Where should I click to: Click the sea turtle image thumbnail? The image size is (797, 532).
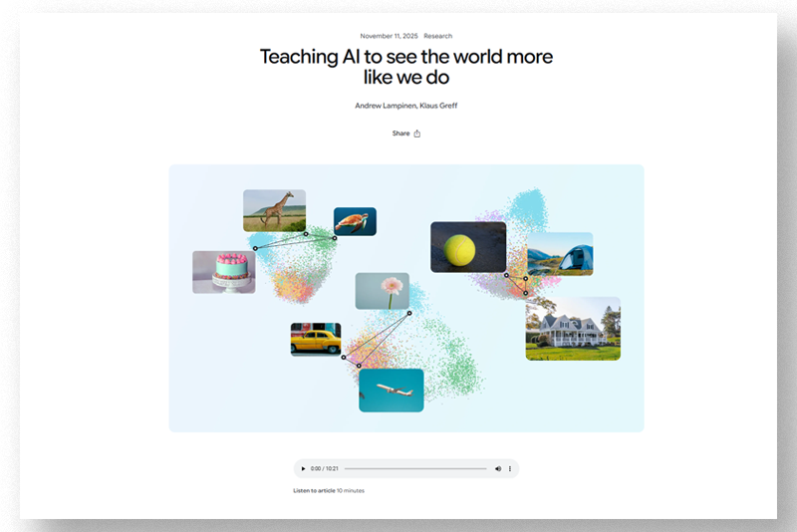355,221
